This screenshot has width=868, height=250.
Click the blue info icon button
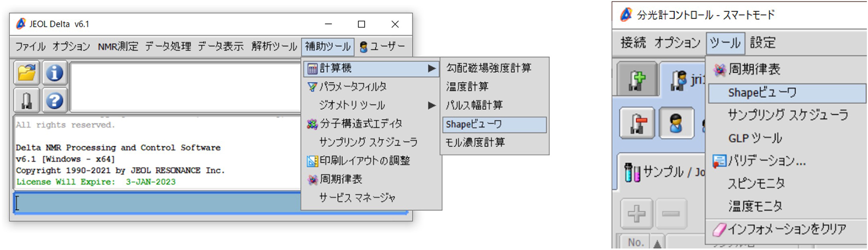[x=54, y=73]
